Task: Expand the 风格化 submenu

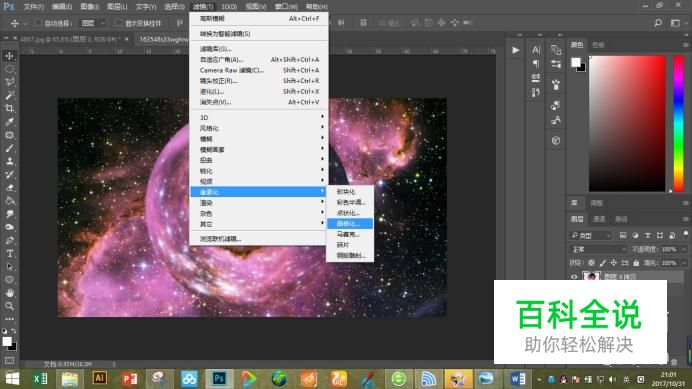Action: (x=259, y=128)
